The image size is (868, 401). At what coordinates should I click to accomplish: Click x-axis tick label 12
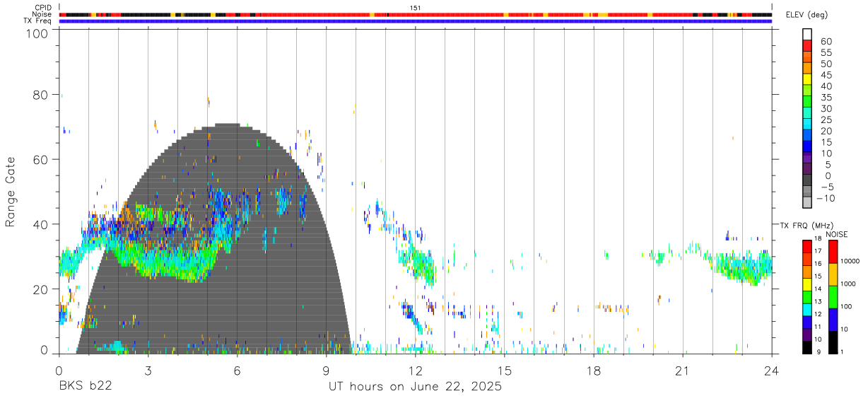coord(415,370)
